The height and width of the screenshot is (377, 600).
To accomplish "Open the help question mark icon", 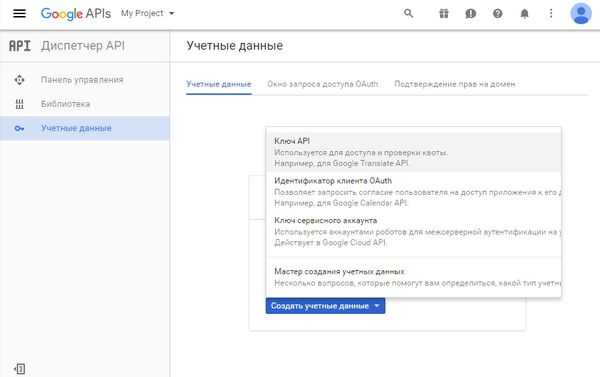I will 497,14.
